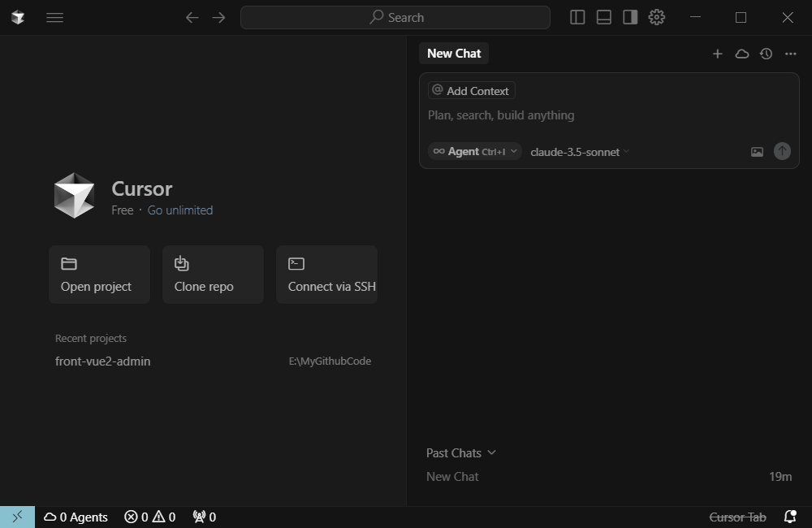The width and height of the screenshot is (812, 528).
Task: Follow the Go unlimited link
Action: 180,210
